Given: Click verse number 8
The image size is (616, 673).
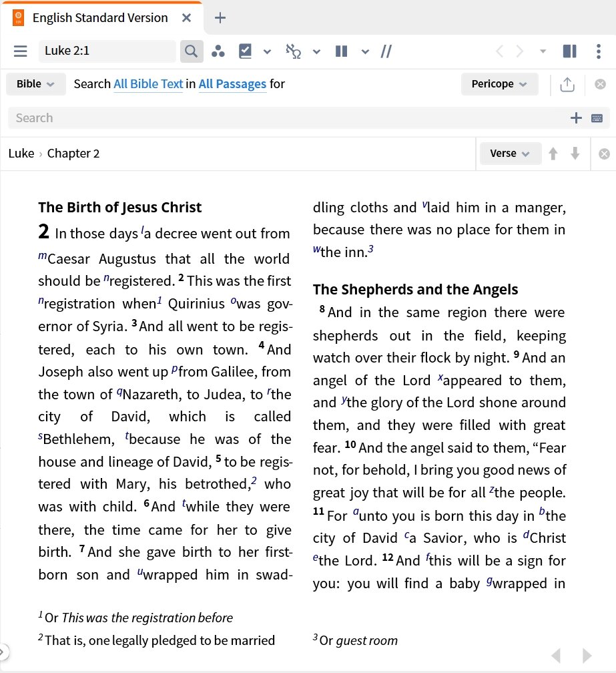Looking at the screenshot, I should tap(322, 309).
